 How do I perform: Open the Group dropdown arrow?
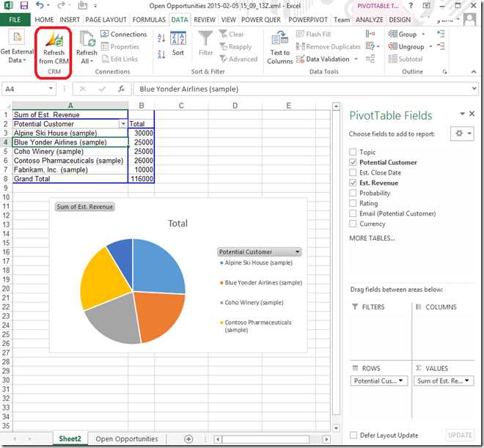423,34
